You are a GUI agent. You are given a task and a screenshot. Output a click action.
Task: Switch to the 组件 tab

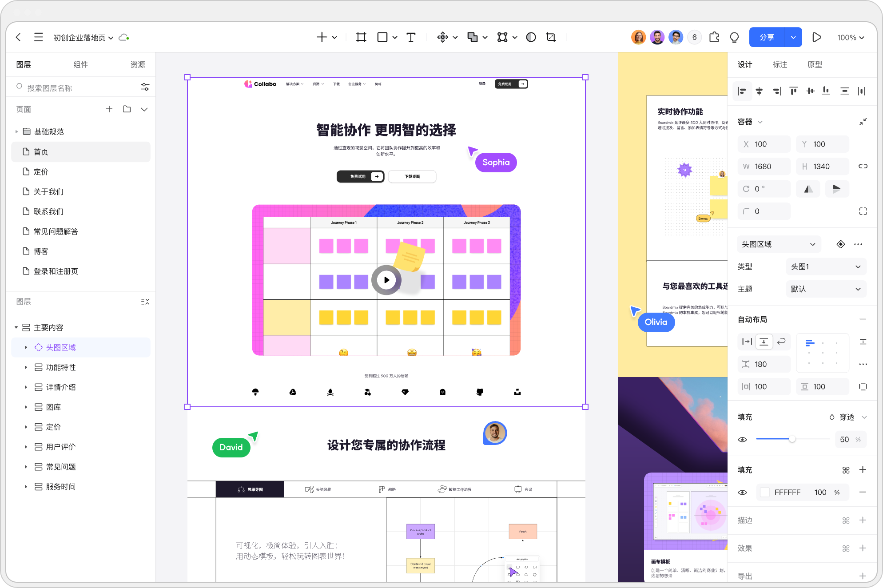tap(80, 64)
